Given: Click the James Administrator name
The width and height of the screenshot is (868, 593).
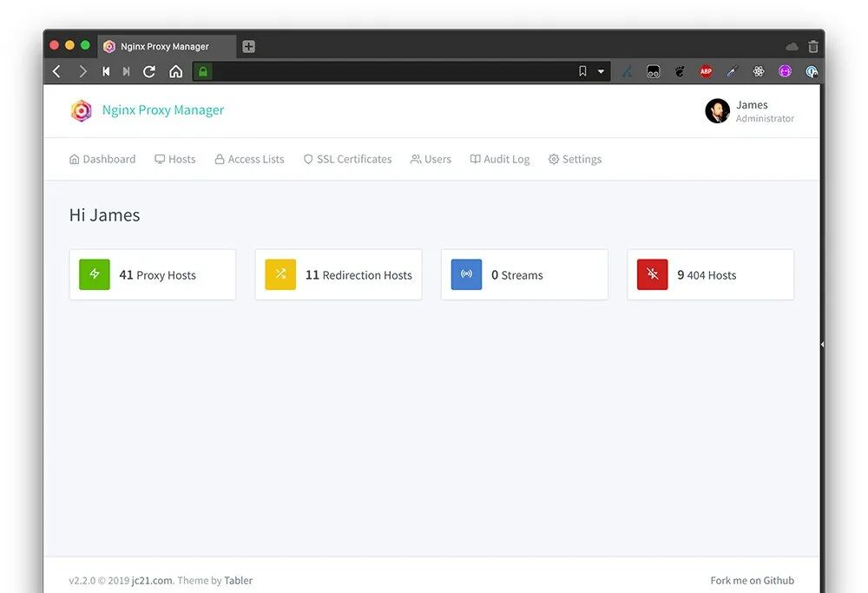Looking at the screenshot, I should 765,111.
